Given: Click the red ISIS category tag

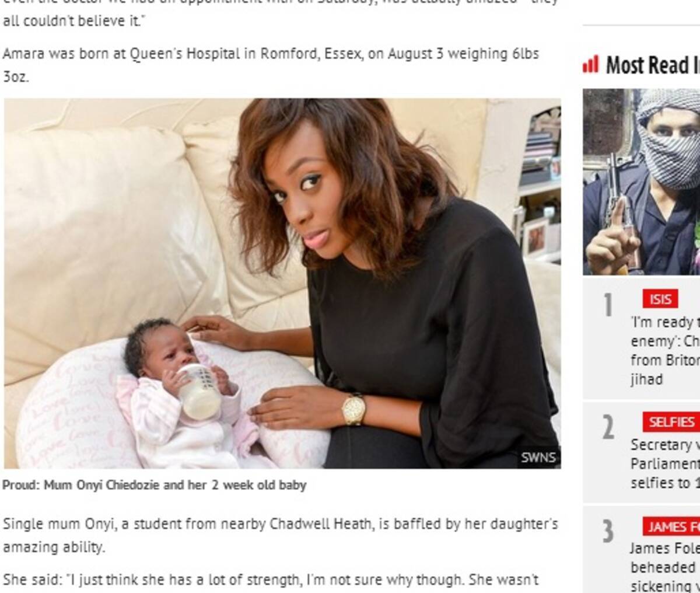Looking at the screenshot, I should pos(660,299).
